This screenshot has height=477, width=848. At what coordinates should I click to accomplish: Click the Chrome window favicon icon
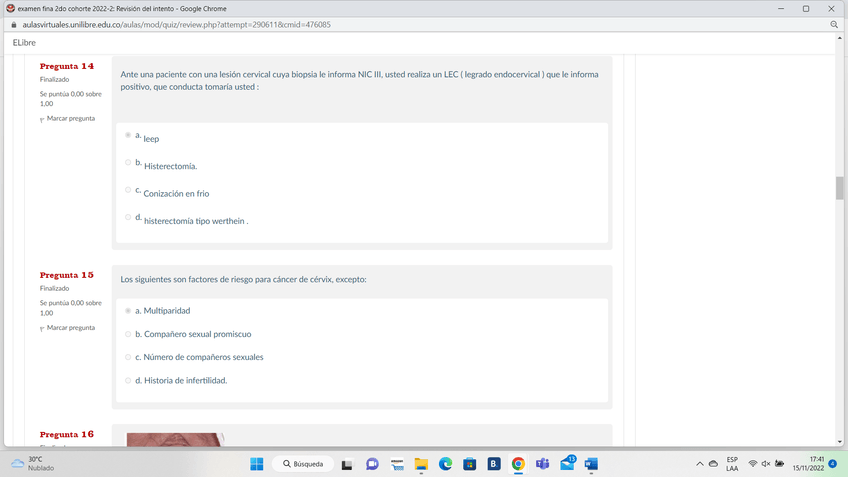(10, 9)
